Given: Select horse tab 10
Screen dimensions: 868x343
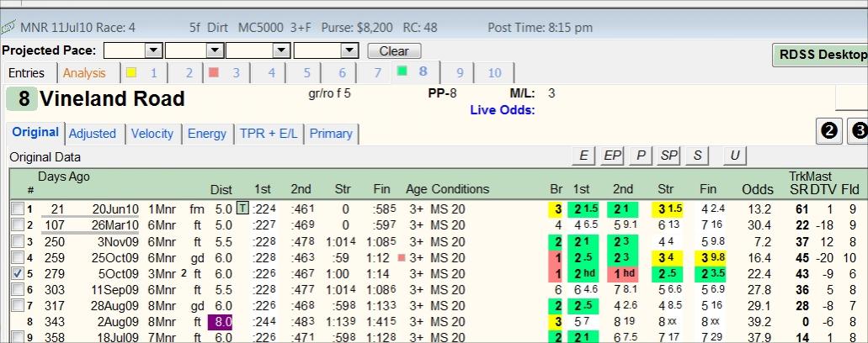Looking at the screenshot, I should pos(494,73).
